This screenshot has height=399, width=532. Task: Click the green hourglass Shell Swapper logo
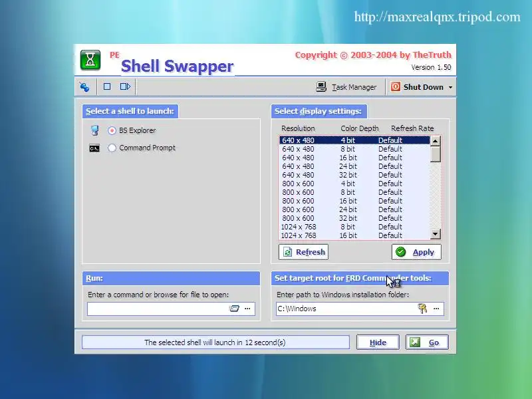(90, 60)
